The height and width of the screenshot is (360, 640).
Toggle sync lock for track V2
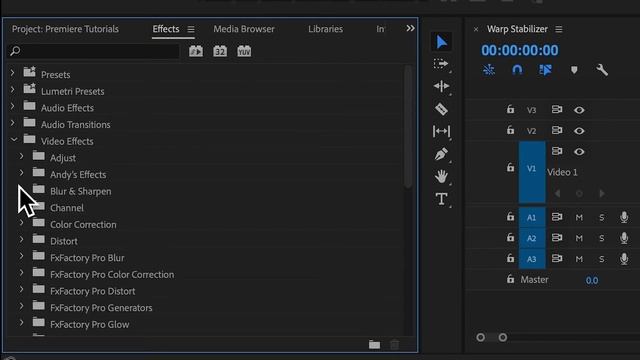click(x=557, y=130)
